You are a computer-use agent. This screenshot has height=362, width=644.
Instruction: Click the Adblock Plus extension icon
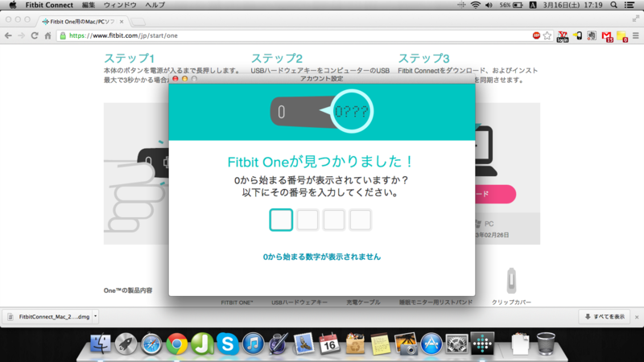pos(536,35)
